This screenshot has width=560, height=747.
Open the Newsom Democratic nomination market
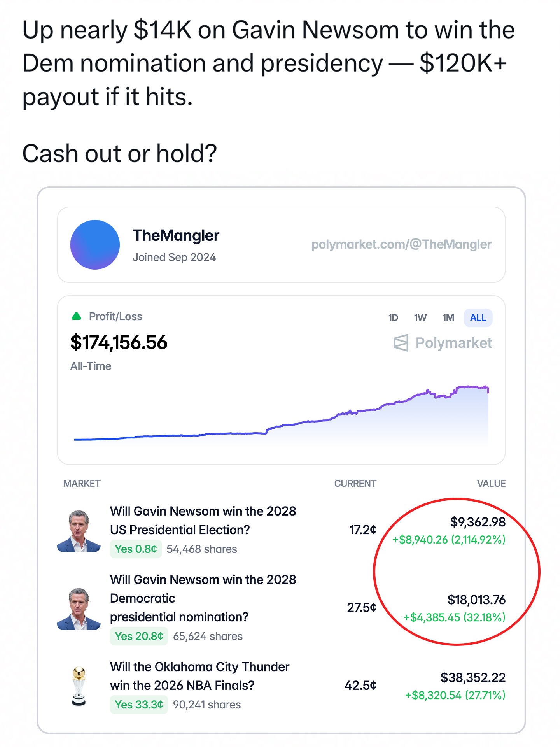tap(203, 598)
